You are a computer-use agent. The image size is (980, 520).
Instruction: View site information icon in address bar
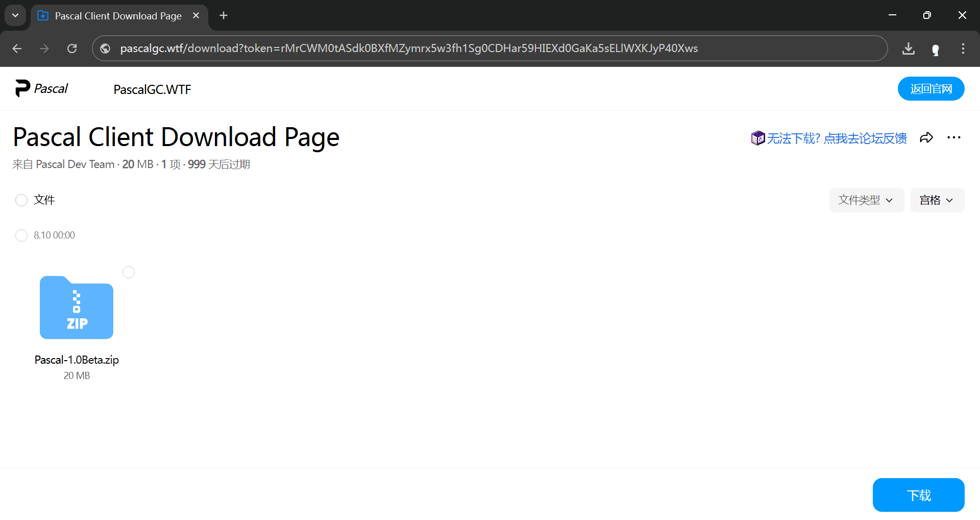coord(105,49)
